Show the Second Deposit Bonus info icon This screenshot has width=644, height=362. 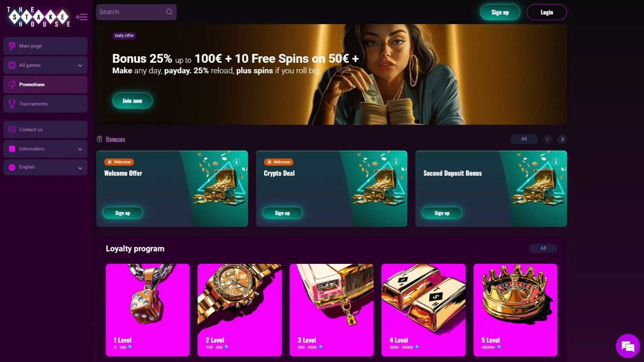pos(555,162)
